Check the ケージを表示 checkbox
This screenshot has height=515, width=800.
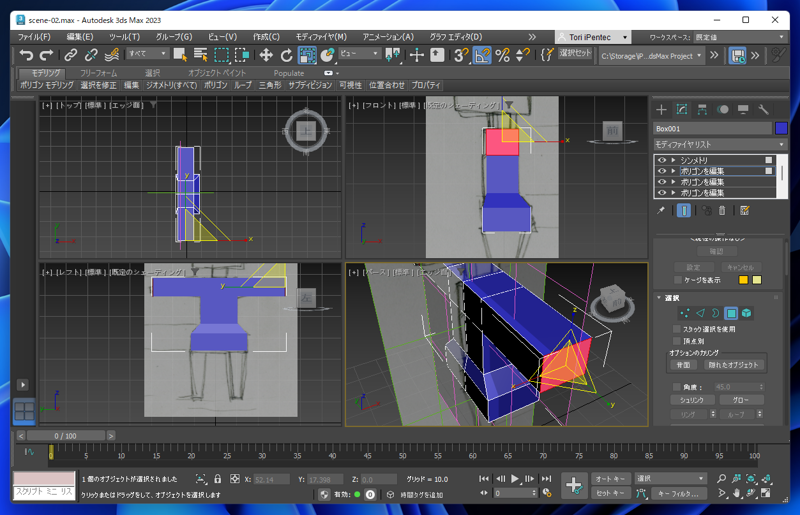tap(678, 280)
